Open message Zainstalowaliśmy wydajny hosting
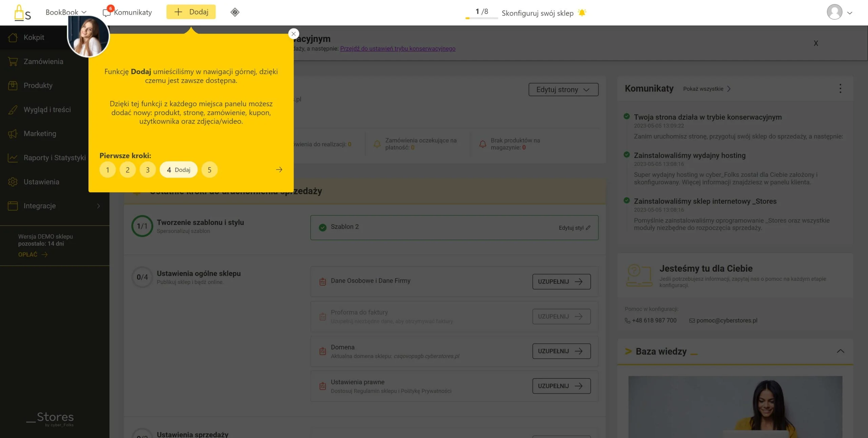This screenshot has height=438, width=868. 690,155
